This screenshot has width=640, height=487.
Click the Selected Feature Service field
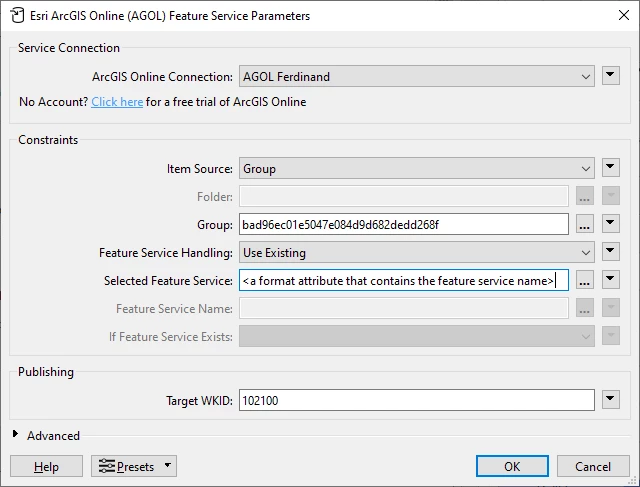point(404,280)
